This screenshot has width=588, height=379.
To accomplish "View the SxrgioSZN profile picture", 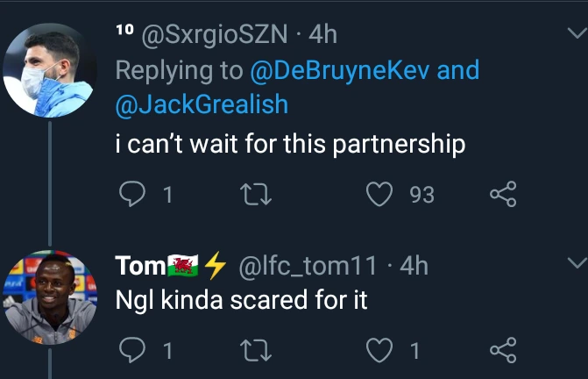I will pos(50,70).
